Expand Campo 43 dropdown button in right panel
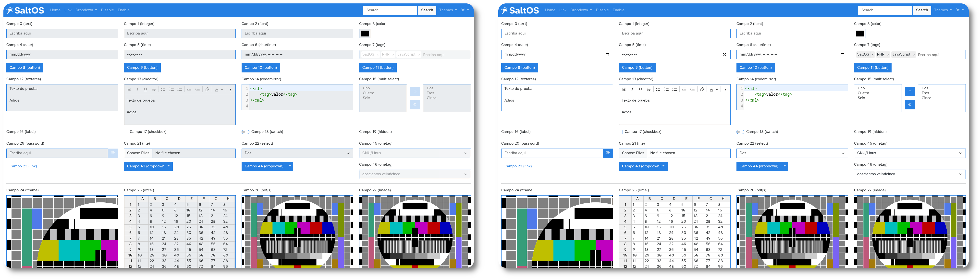Viewport: 980px width, 279px height. tap(643, 166)
